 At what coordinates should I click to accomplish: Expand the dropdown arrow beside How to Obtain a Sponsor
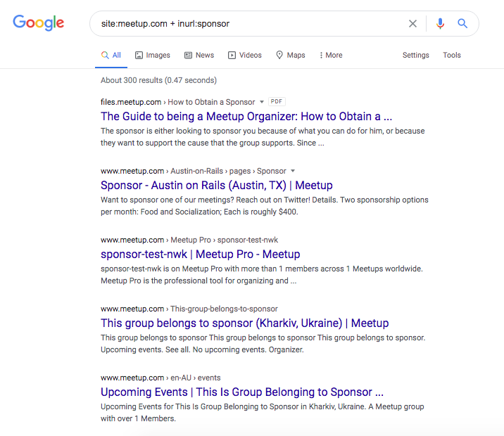click(262, 102)
